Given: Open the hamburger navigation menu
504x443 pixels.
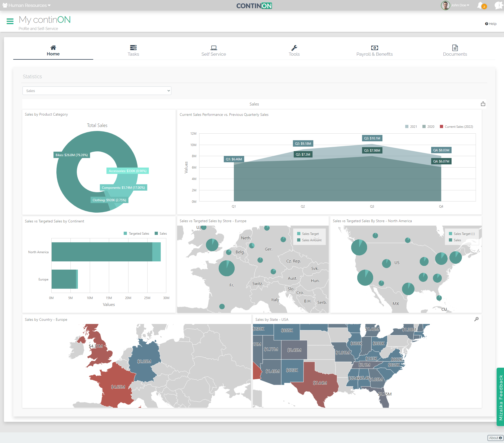Looking at the screenshot, I should [x=10, y=21].
